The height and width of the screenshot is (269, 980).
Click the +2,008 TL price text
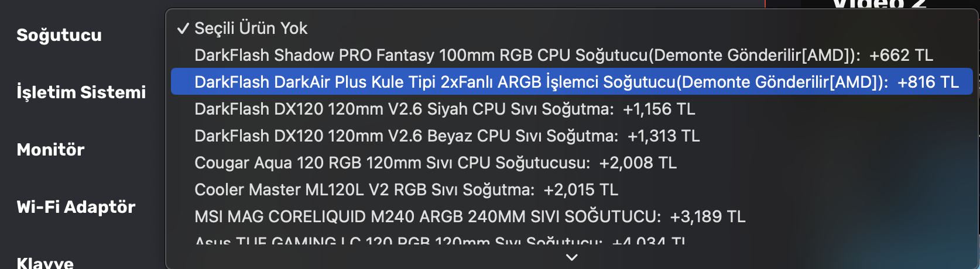(x=638, y=163)
